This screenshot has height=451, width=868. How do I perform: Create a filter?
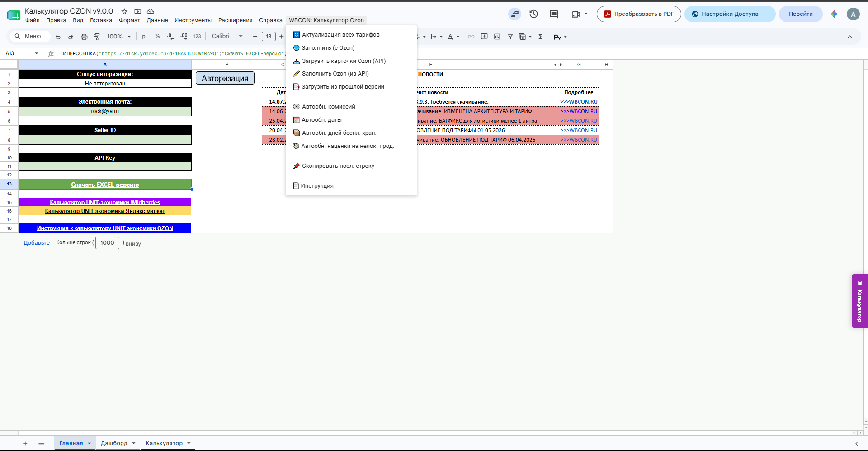510,37
